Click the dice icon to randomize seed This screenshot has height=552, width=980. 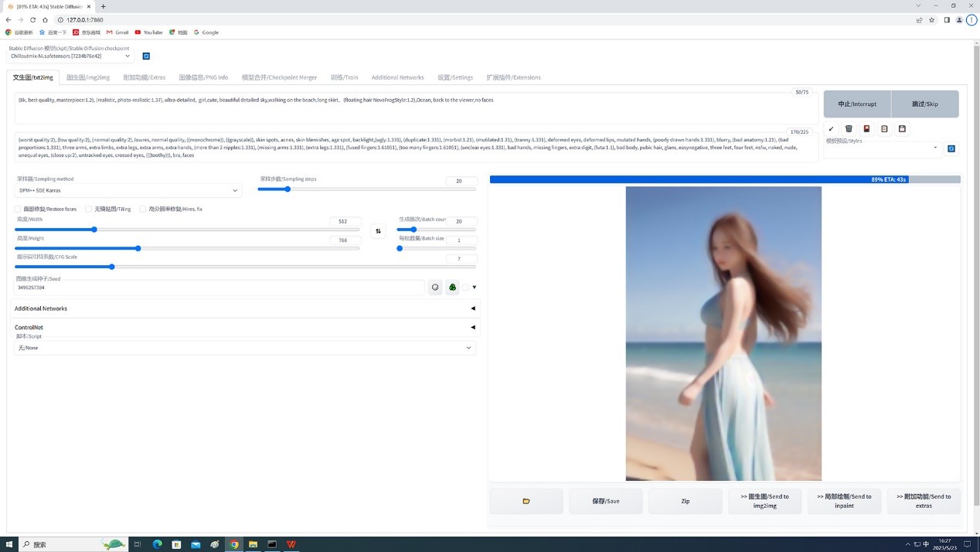(x=435, y=288)
